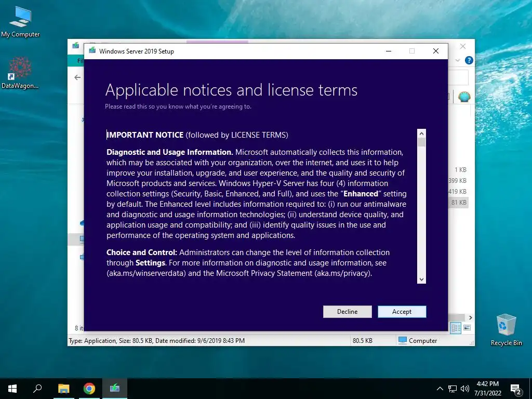
Task: Open My Computer desktop icon
Action: click(20, 22)
